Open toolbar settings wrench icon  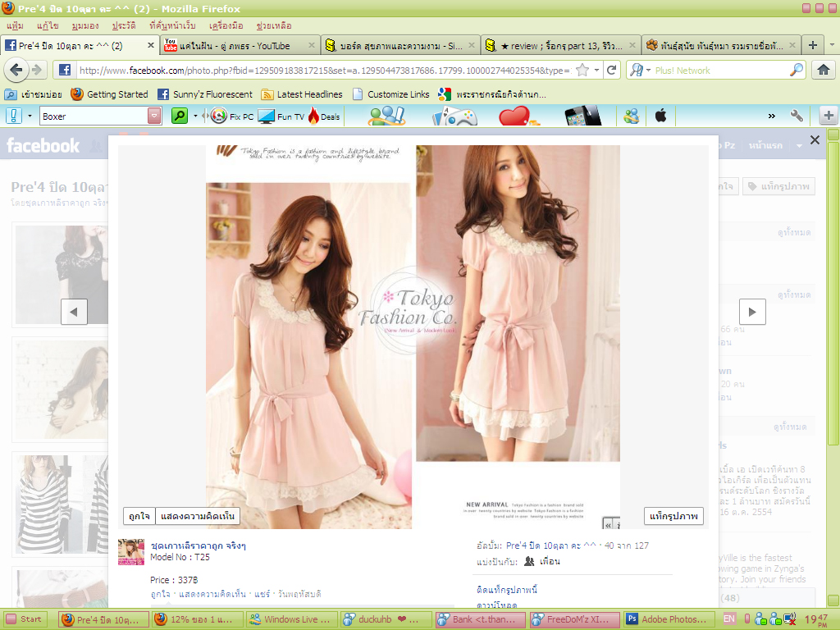(797, 116)
